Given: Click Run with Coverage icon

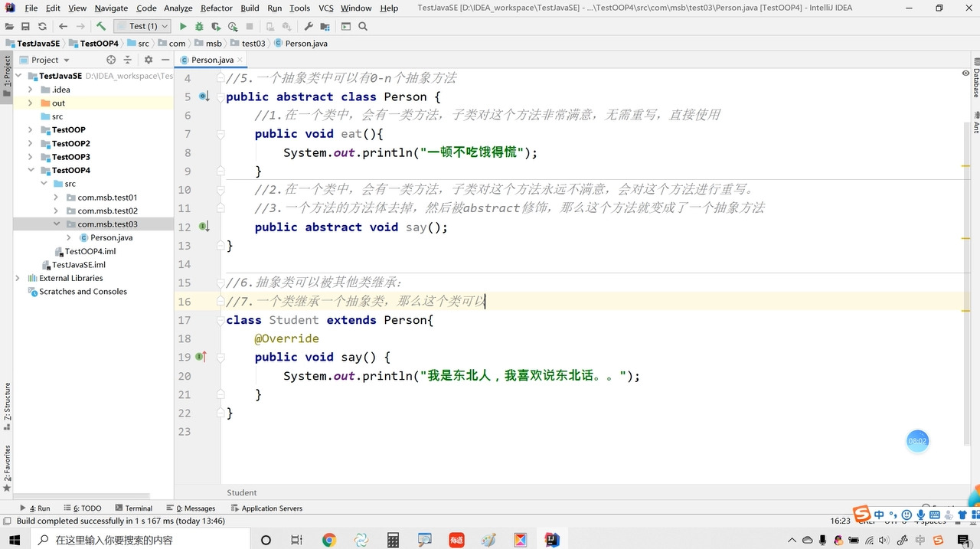Looking at the screenshot, I should click(x=216, y=26).
